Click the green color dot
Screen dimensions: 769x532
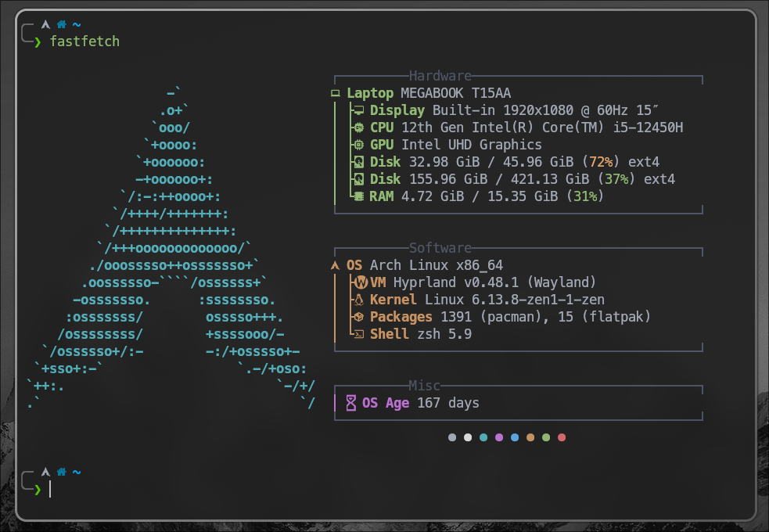(x=546, y=437)
